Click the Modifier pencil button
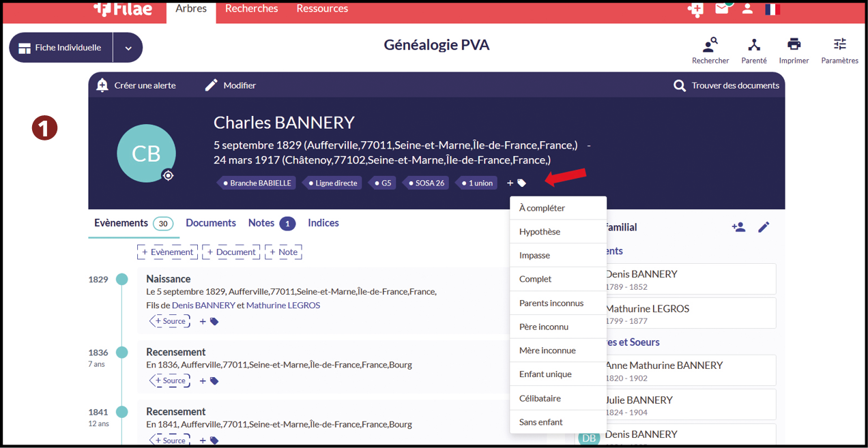Screen dimensions: 868x448 [x=231, y=85]
